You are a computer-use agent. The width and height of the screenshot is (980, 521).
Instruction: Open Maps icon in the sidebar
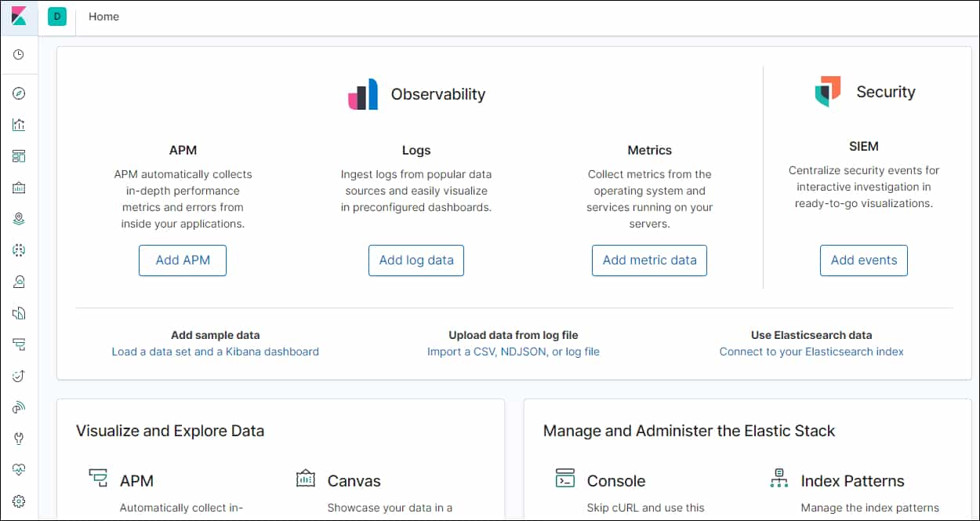(x=19, y=219)
